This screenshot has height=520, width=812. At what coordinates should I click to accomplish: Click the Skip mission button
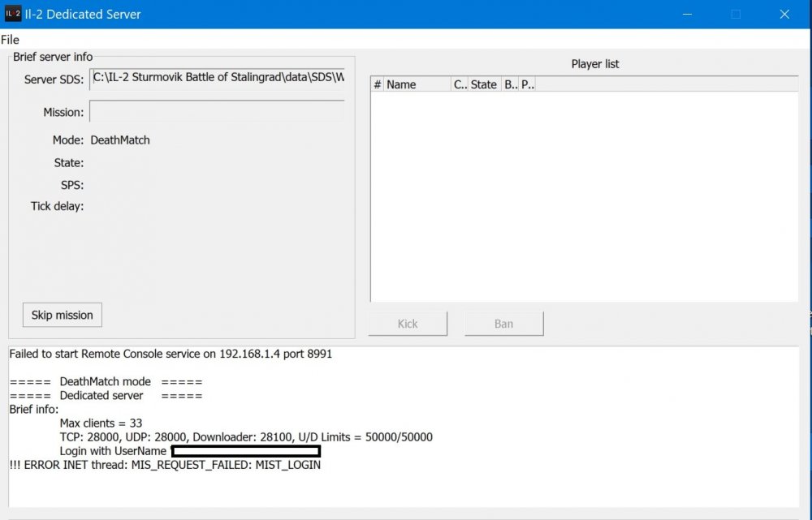pyautogui.click(x=62, y=315)
